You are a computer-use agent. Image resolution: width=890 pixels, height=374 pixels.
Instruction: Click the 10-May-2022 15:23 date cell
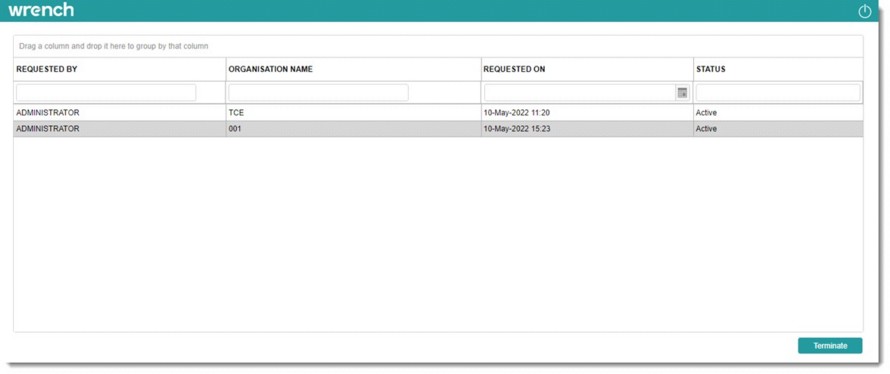click(x=517, y=129)
